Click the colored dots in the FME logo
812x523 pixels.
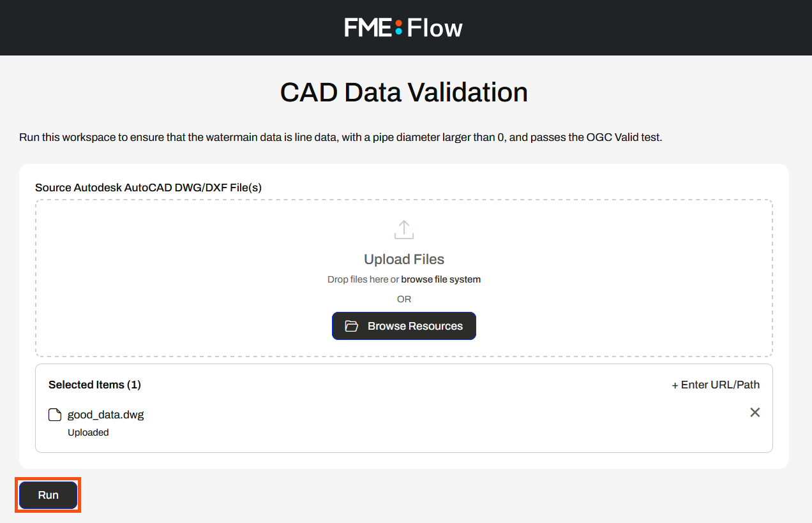398,27
